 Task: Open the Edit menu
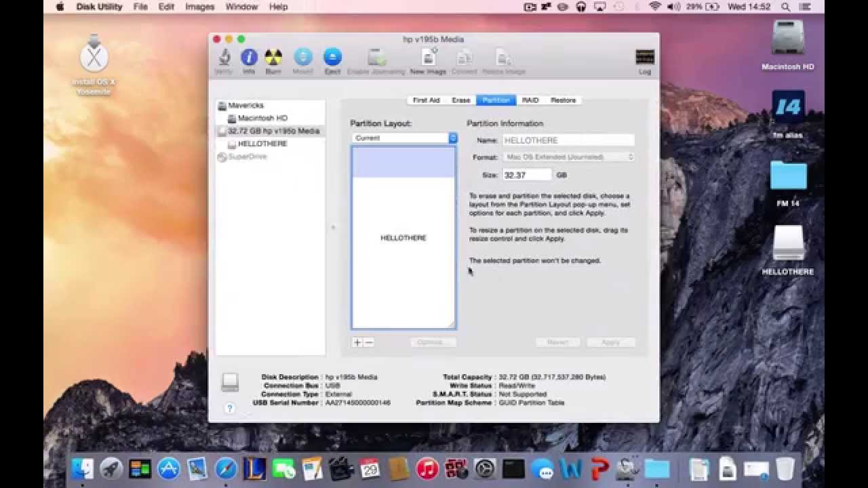pos(166,7)
